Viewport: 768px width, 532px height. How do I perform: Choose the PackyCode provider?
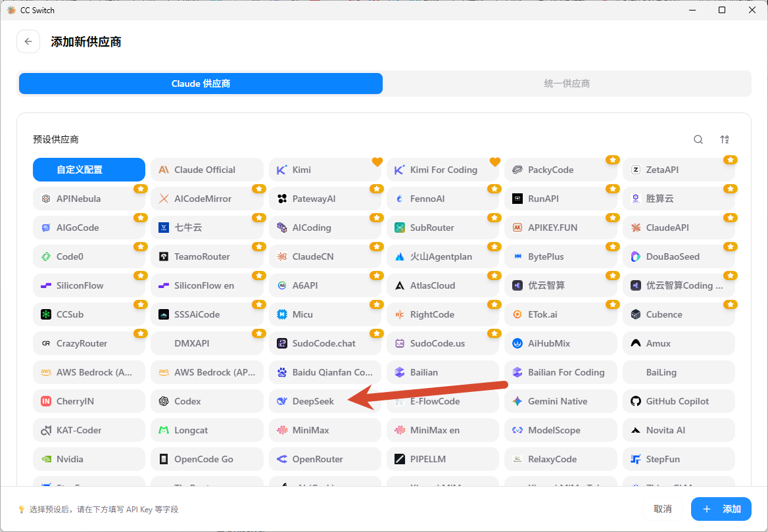pos(561,170)
